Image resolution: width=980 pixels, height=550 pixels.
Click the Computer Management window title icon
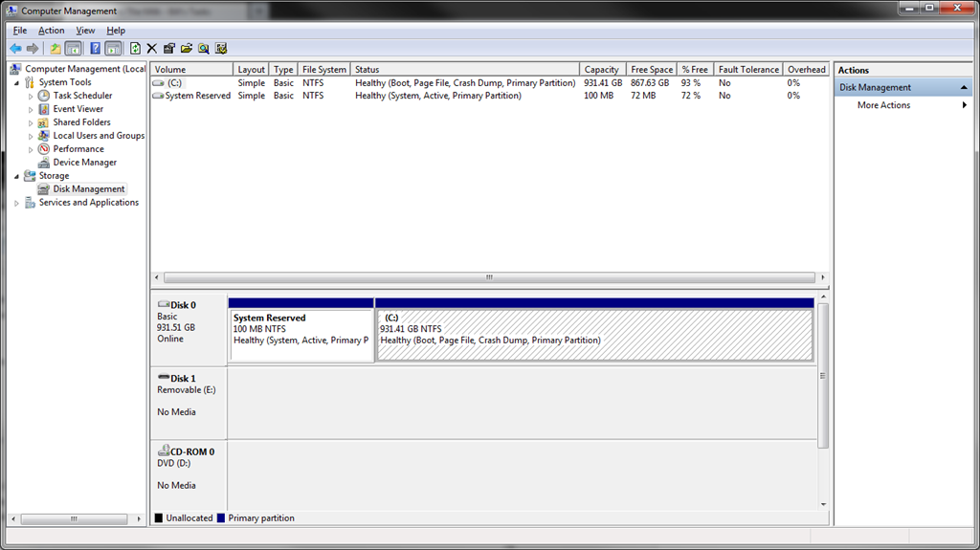point(11,11)
